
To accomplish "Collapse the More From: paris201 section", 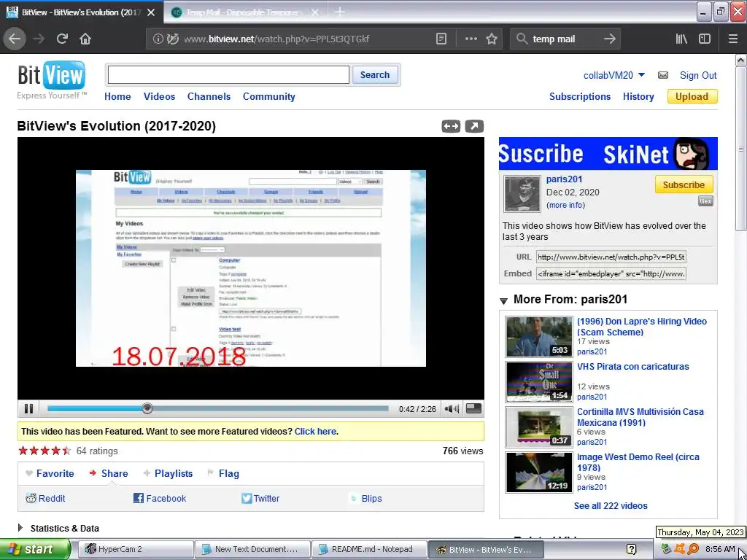I will coord(503,300).
